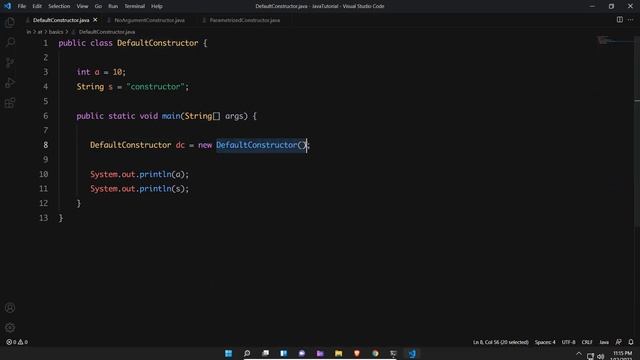Open the editor More Actions ellipsis

coord(631,20)
